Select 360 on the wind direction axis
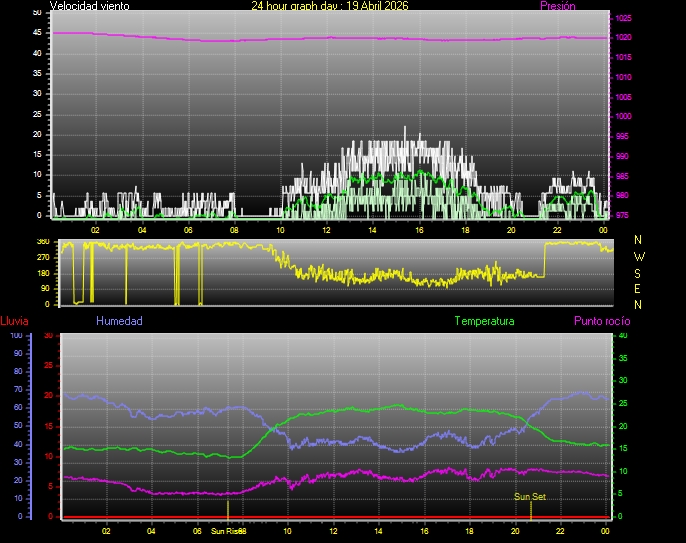 pyautogui.click(x=42, y=242)
